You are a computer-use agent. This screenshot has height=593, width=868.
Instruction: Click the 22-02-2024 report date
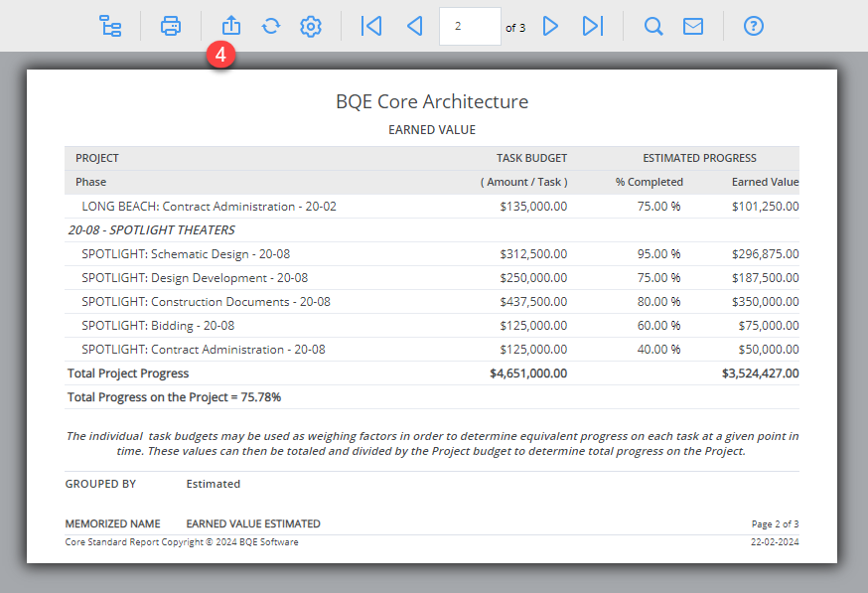click(x=775, y=542)
